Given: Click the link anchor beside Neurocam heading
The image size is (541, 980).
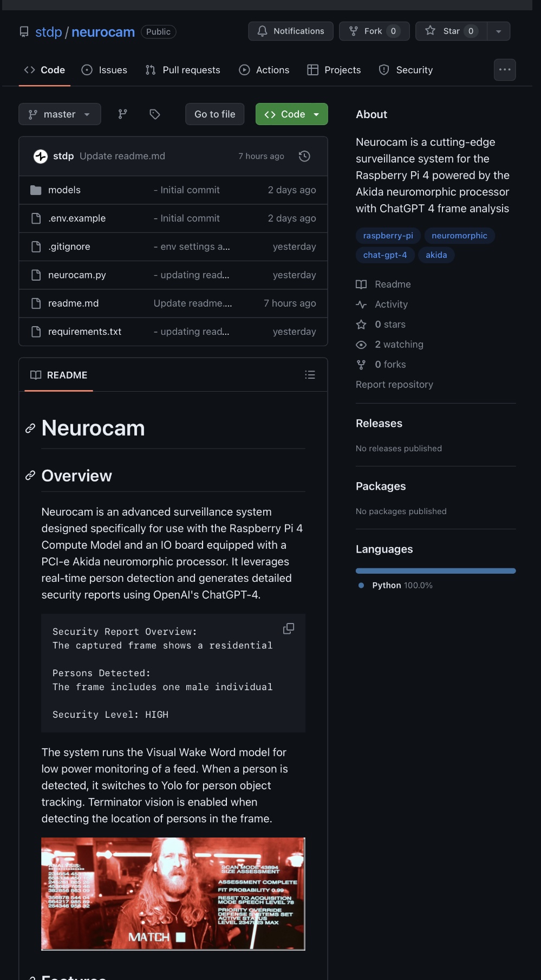Looking at the screenshot, I should [30, 429].
